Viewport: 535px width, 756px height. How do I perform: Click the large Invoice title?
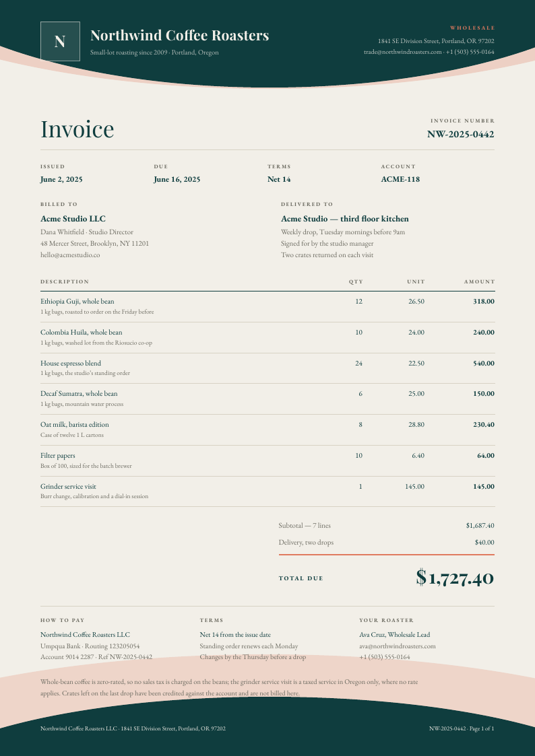coord(77,129)
